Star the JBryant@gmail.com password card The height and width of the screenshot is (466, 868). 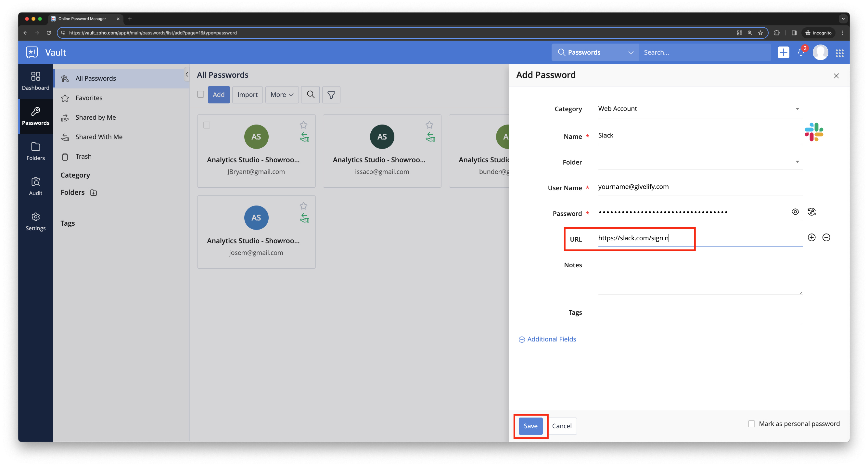click(x=303, y=125)
